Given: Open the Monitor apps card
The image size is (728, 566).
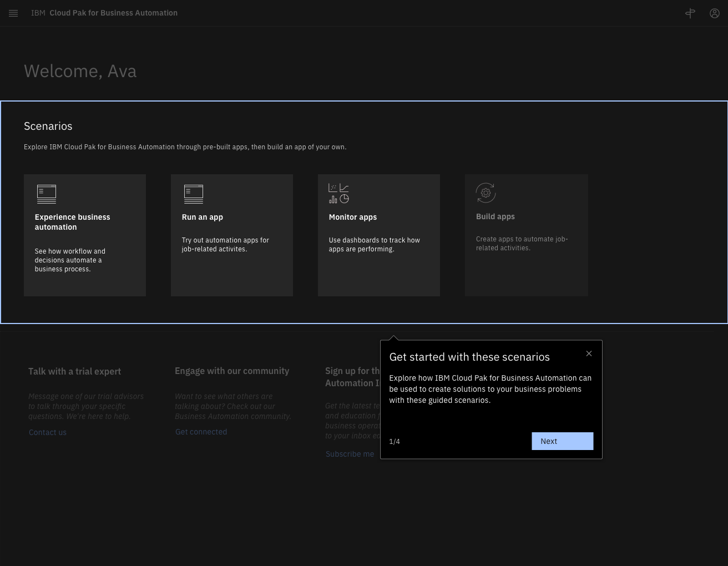Looking at the screenshot, I should click(379, 235).
